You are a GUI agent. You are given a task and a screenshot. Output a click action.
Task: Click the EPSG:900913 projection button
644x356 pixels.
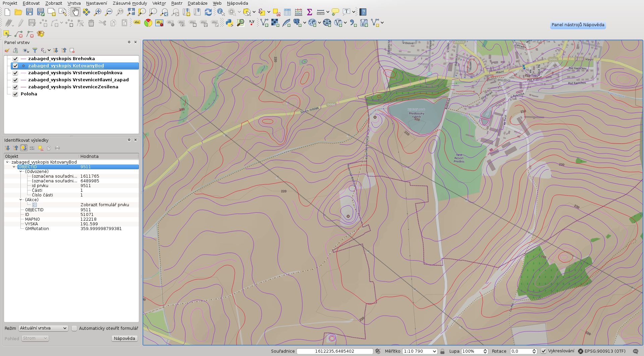click(x=602, y=351)
